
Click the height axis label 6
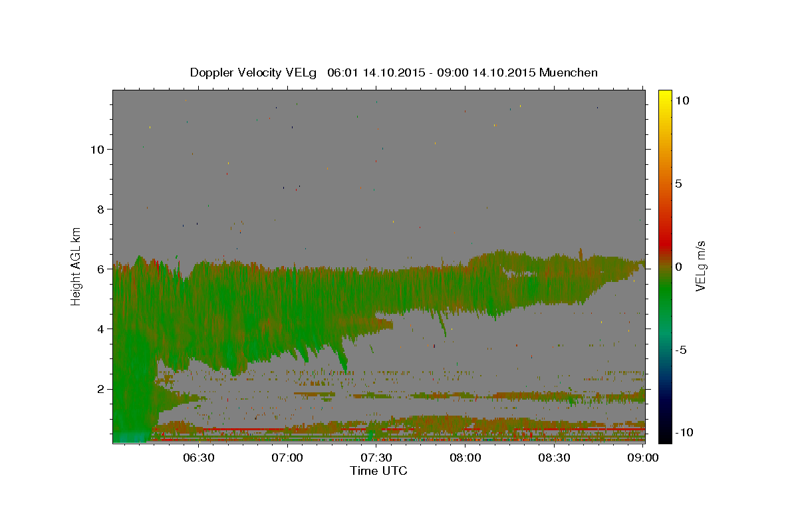[x=100, y=269]
